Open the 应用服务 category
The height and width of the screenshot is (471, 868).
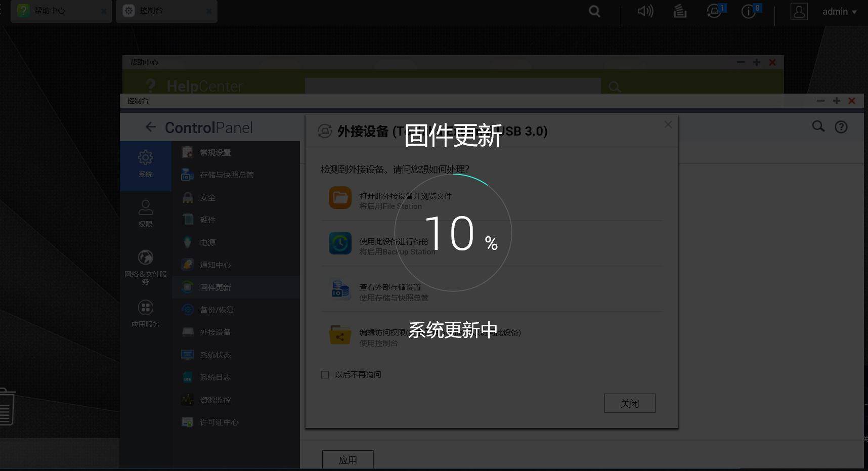(x=146, y=313)
